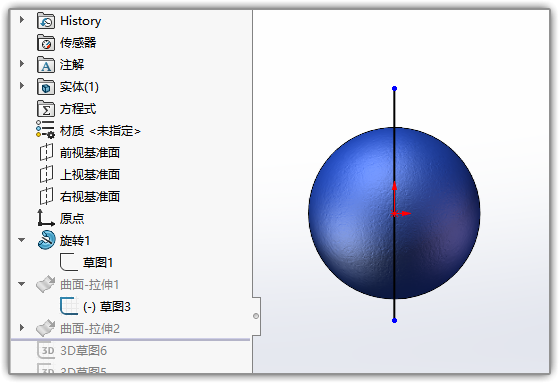The image size is (559, 383).
Task: Click the rollback bar above 3D草图6
Action: [130, 340]
